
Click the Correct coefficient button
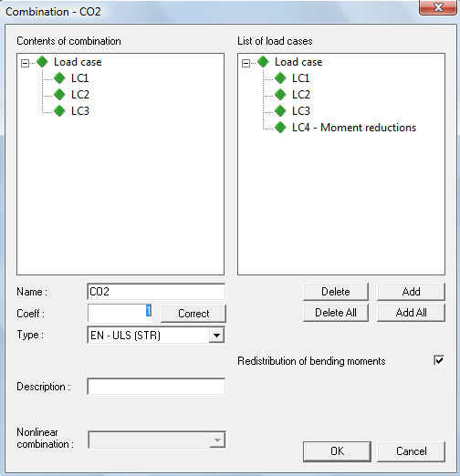(x=193, y=314)
